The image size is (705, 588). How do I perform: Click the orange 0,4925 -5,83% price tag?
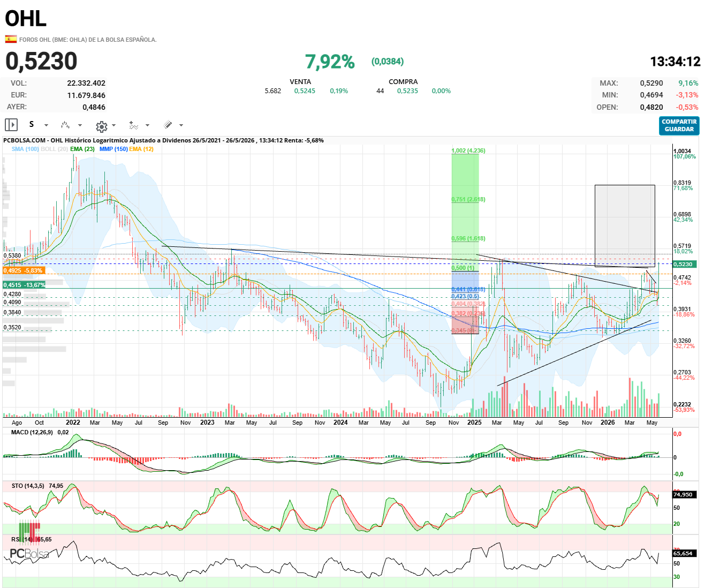[24, 270]
